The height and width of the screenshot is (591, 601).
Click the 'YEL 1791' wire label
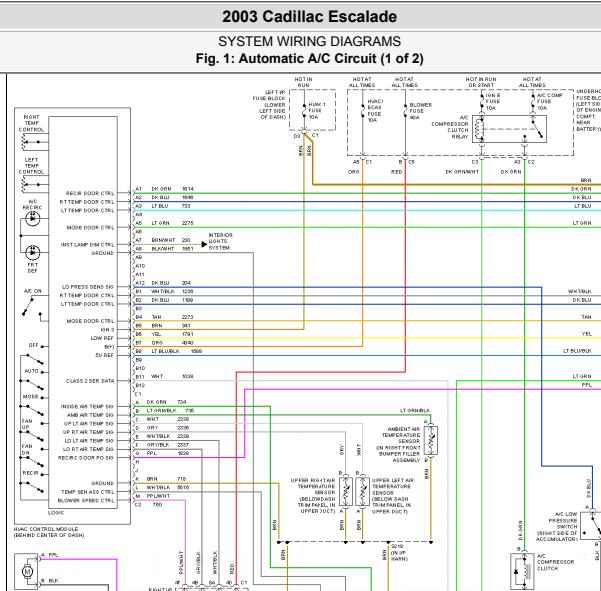[172, 334]
